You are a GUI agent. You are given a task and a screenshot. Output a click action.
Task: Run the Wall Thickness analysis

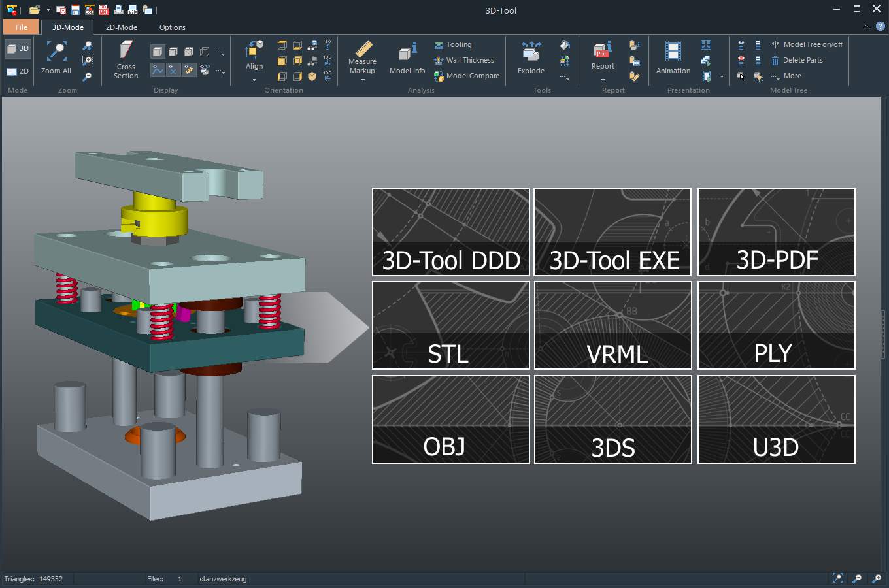(x=465, y=60)
